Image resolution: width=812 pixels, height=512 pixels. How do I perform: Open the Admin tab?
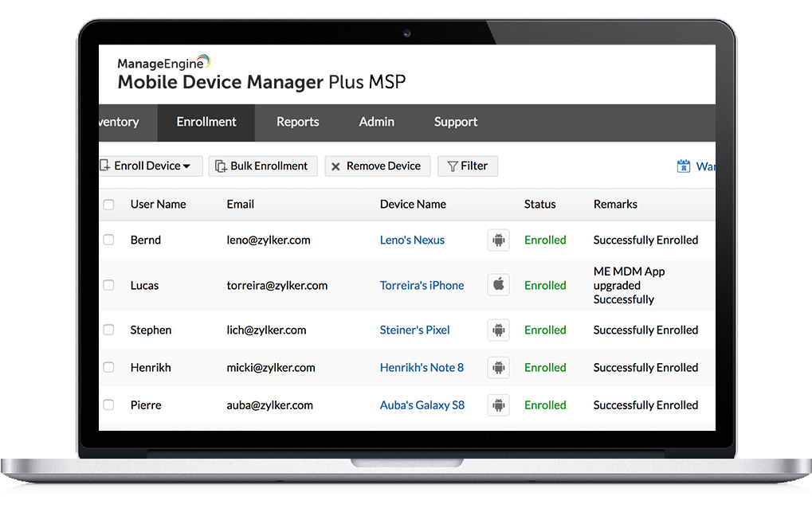point(376,122)
